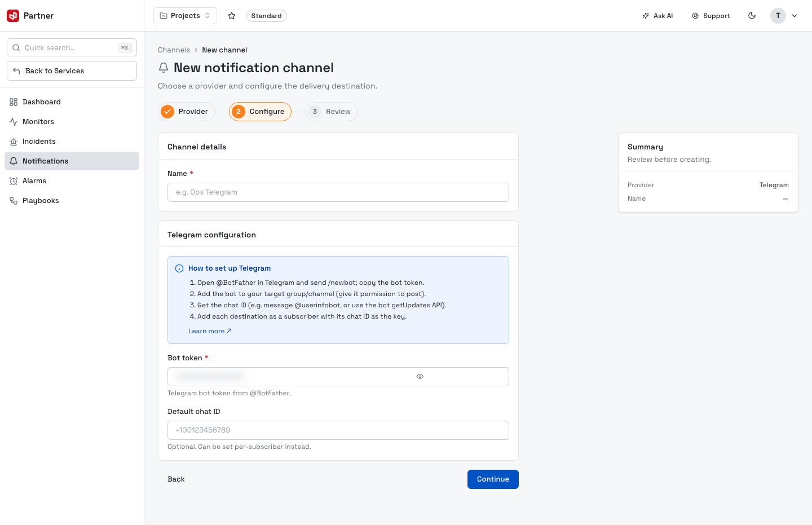Click the Provider step checkmark icon

tap(167, 112)
